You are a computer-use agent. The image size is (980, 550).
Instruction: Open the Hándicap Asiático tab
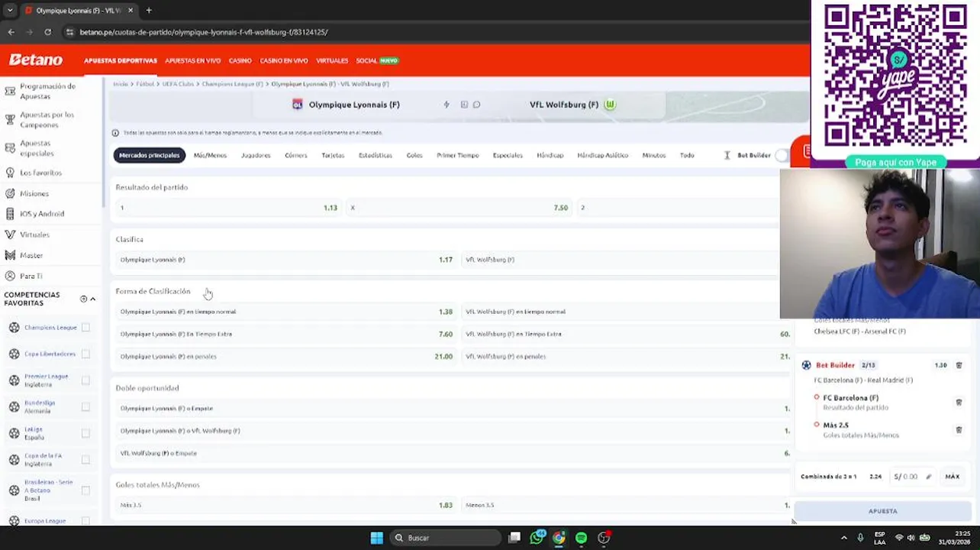pos(602,155)
